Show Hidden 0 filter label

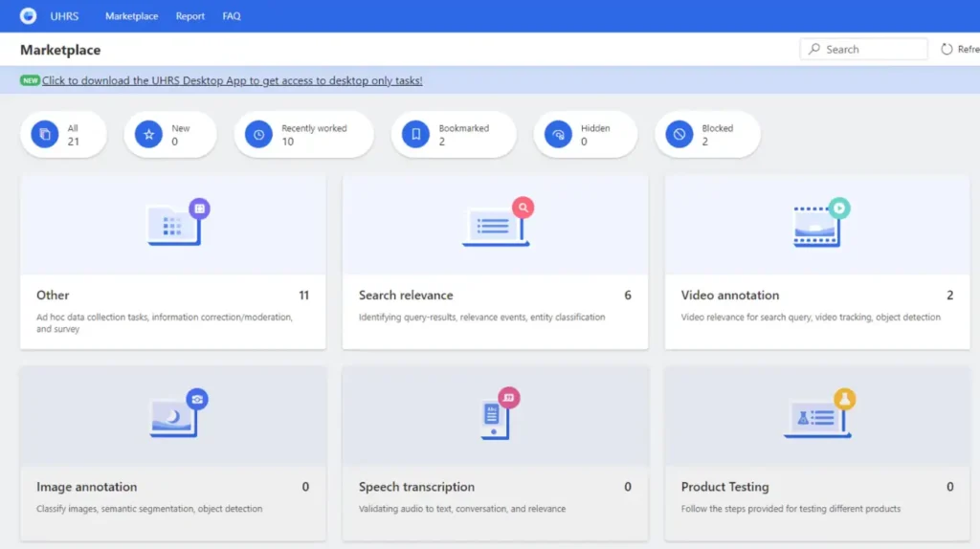point(595,135)
